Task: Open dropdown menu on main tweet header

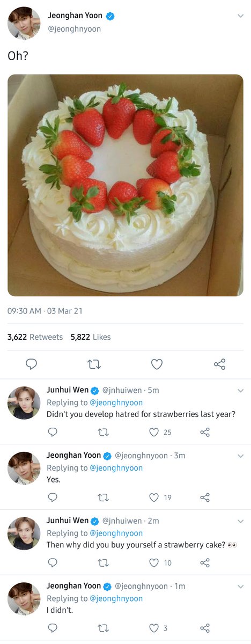Action: (240, 16)
